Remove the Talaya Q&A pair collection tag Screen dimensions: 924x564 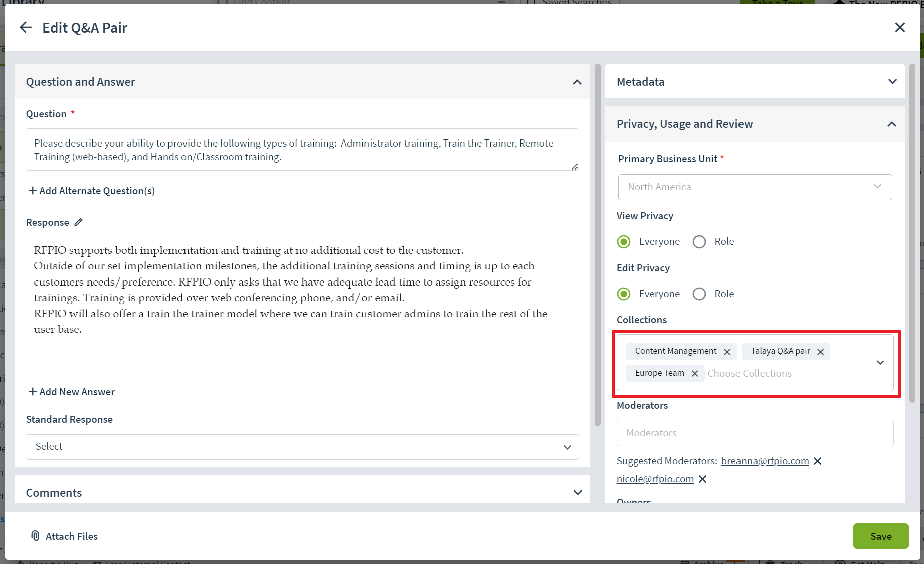820,352
